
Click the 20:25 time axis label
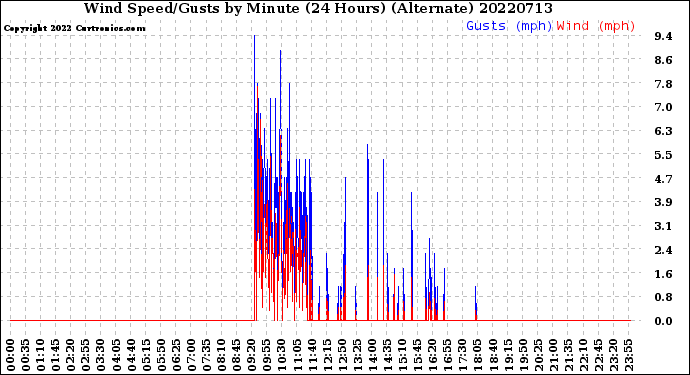[x=538, y=355]
